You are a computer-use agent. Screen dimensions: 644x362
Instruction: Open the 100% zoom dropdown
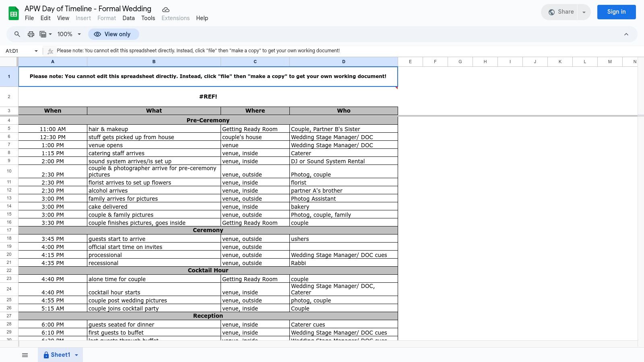pos(69,34)
